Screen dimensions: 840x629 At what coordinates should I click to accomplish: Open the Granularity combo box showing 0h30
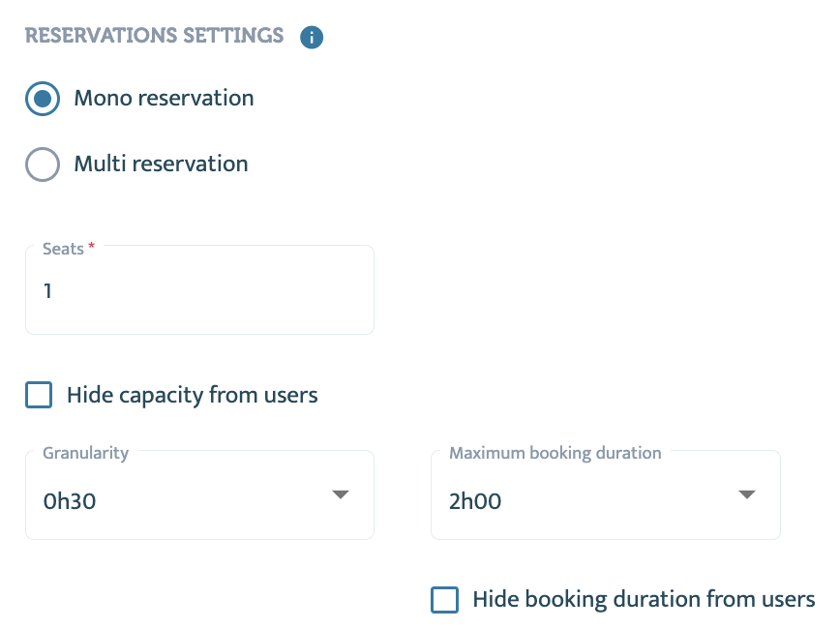199,495
